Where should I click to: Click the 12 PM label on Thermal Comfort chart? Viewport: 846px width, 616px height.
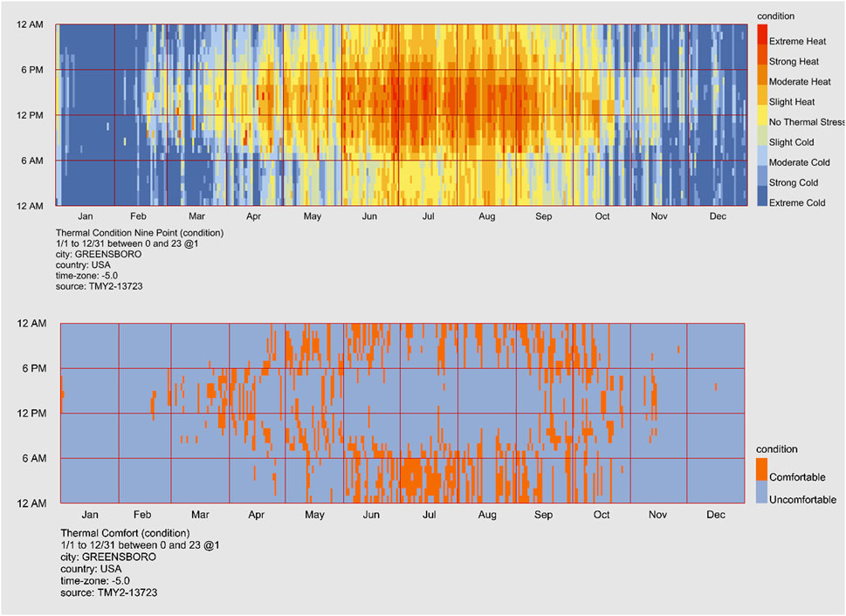click(31, 414)
